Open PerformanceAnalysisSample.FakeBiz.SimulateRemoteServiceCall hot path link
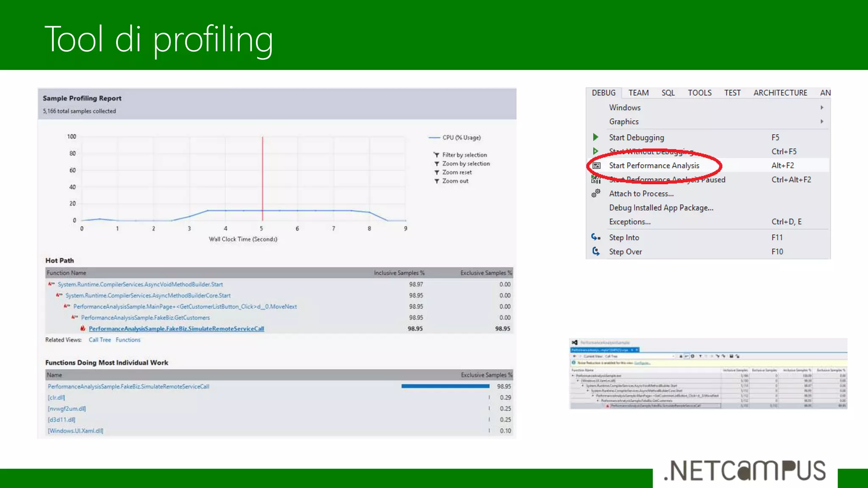The height and width of the screenshot is (488, 868). tap(176, 329)
